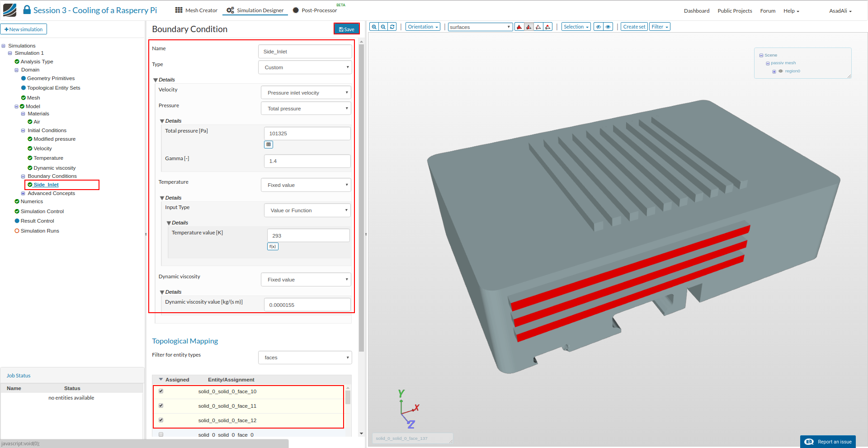The width and height of the screenshot is (868, 448).
Task: Select the solid red surface render mode icon
Action: pos(519,27)
